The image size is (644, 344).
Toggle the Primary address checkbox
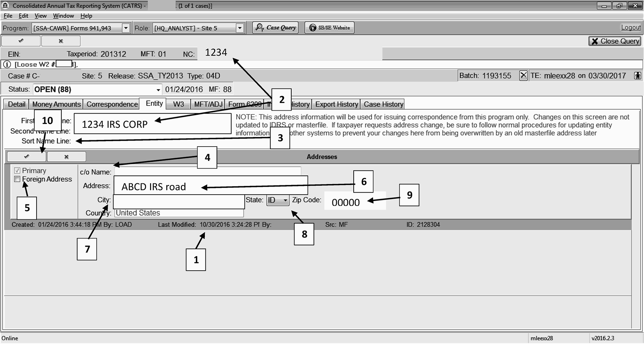tap(17, 171)
